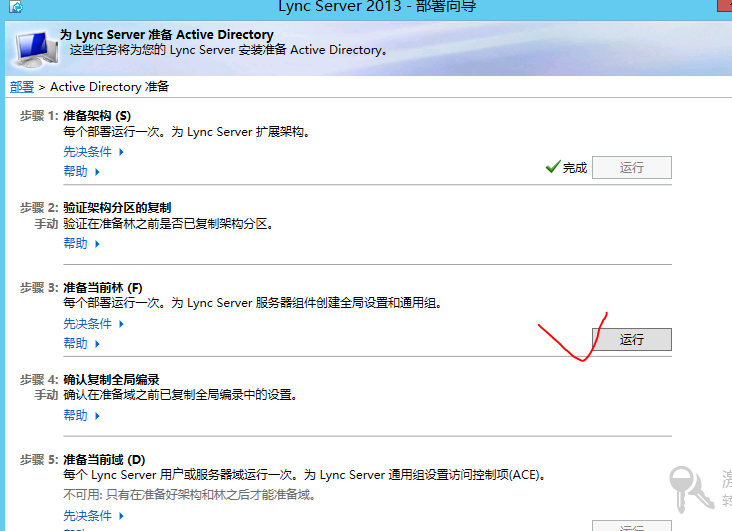This screenshot has height=531, width=732.
Task: Click the wizard icon in the title bar
Action: [x=16, y=7]
